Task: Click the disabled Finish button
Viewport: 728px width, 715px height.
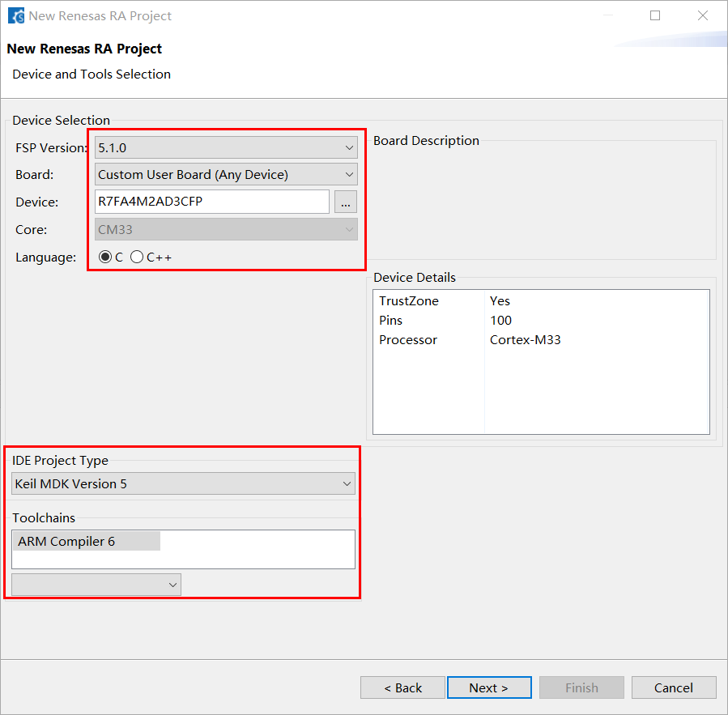Action: 581,687
